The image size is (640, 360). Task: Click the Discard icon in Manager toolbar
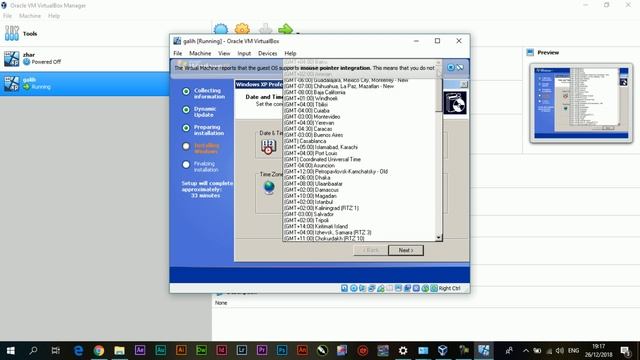[265, 29]
